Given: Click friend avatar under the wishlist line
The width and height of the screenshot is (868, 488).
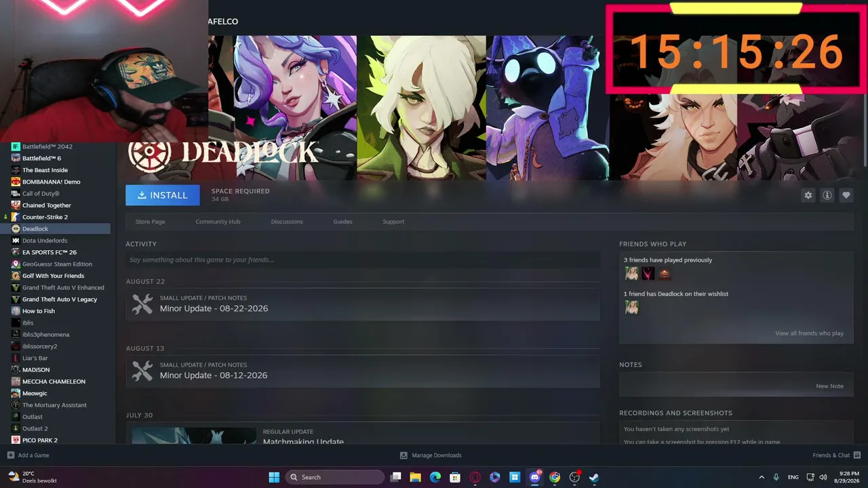Looking at the screenshot, I should [x=631, y=308].
